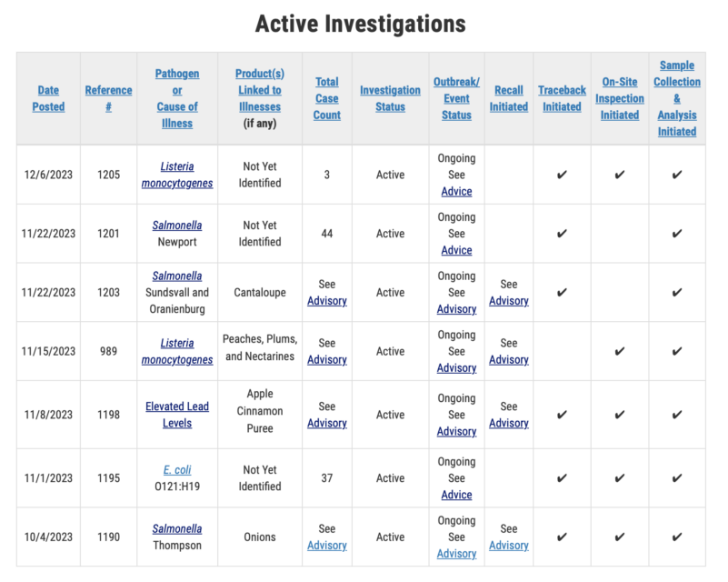
Task: Open recall Advisory for Apple Cinnamon Puree
Action: pos(508,423)
